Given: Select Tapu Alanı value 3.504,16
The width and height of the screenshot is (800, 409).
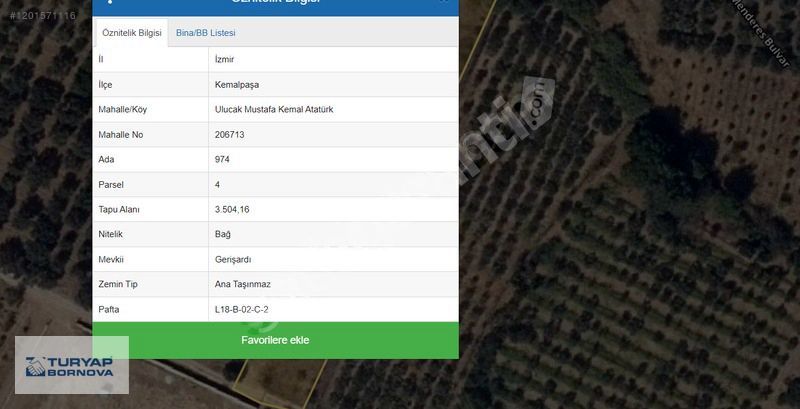Looking at the screenshot, I should (x=232, y=210).
